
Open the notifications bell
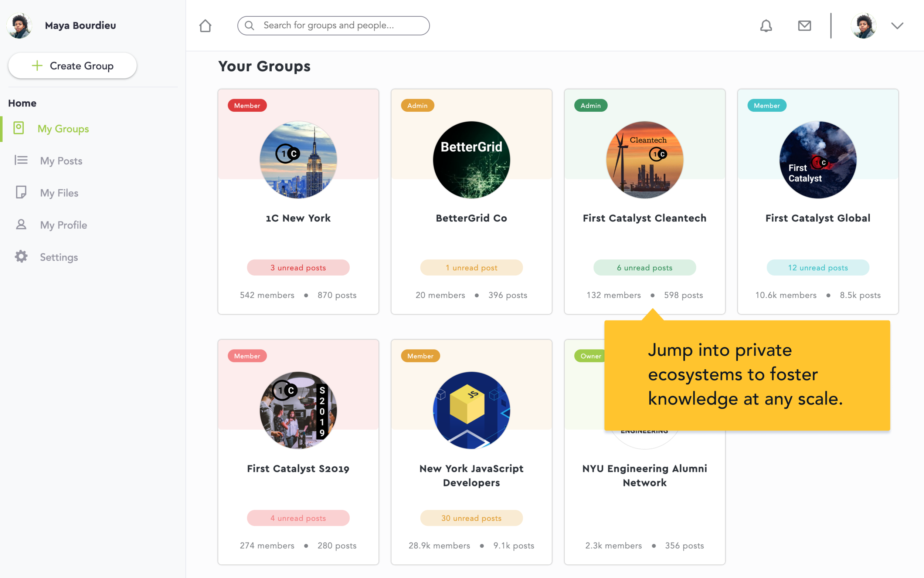click(766, 26)
